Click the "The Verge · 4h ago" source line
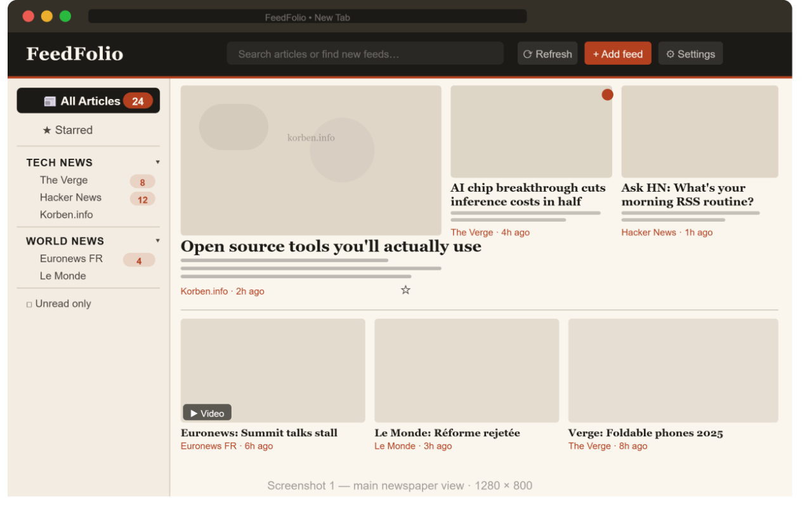This screenshot has width=812, height=508. pyautogui.click(x=490, y=232)
